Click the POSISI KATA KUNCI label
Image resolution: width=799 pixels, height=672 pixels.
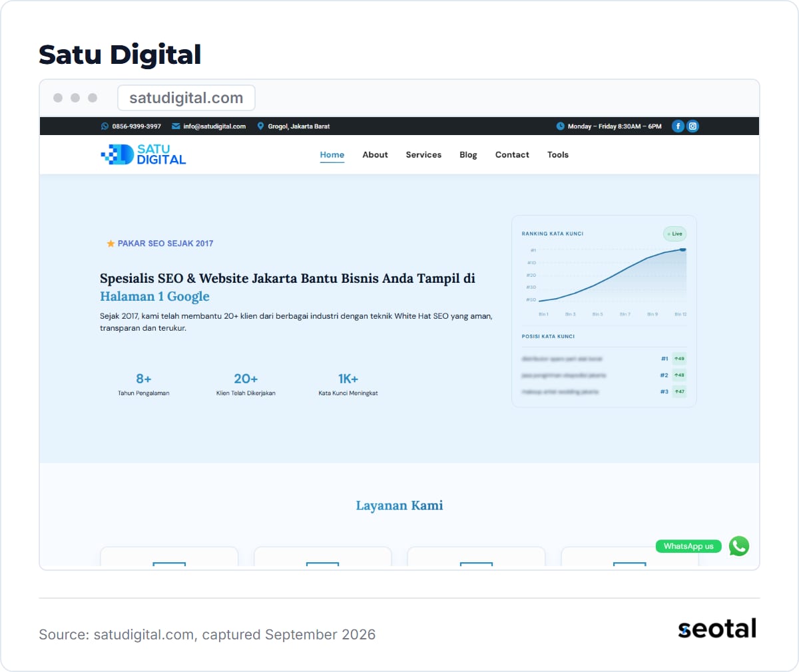[x=548, y=337]
